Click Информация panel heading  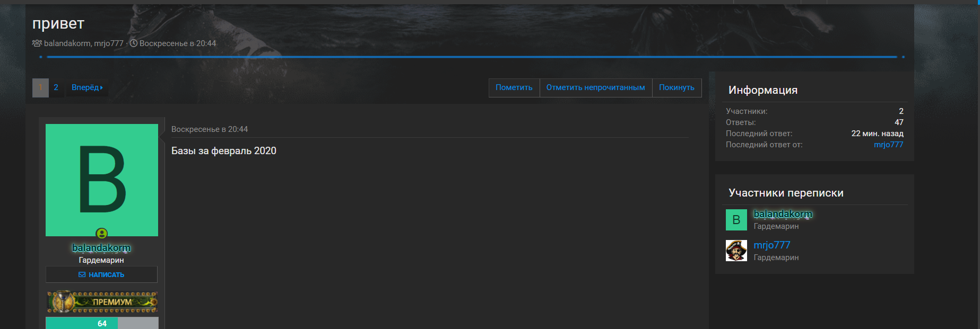(763, 90)
